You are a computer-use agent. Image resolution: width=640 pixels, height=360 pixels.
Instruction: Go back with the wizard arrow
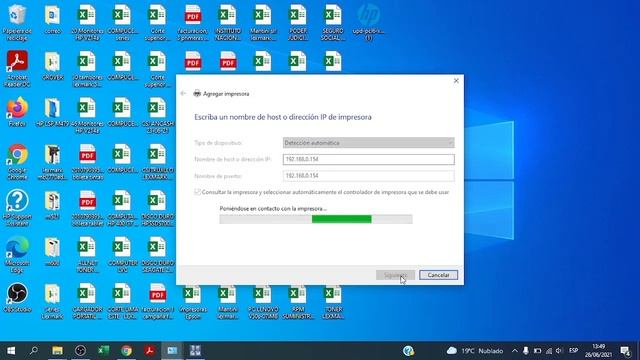(x=183, y=93)
